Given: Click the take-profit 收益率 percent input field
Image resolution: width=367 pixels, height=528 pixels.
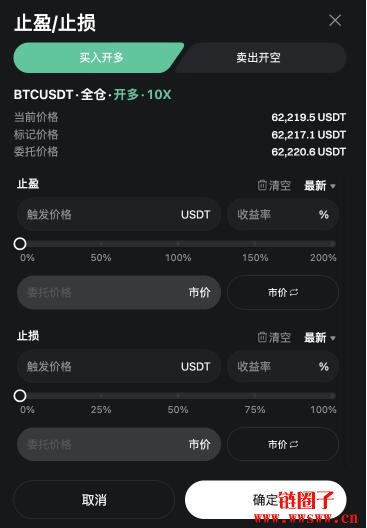Looking at the screenshot, I should coord(282,214).
